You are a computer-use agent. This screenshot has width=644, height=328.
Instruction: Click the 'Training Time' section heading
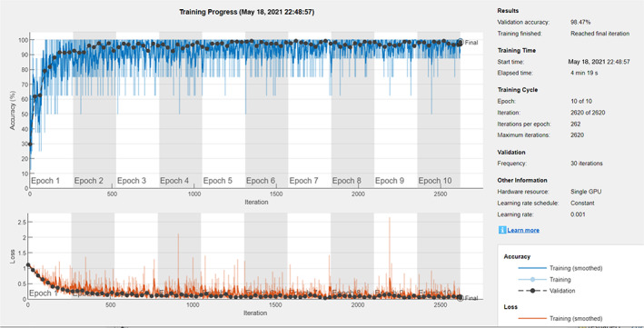pos(517,51)
